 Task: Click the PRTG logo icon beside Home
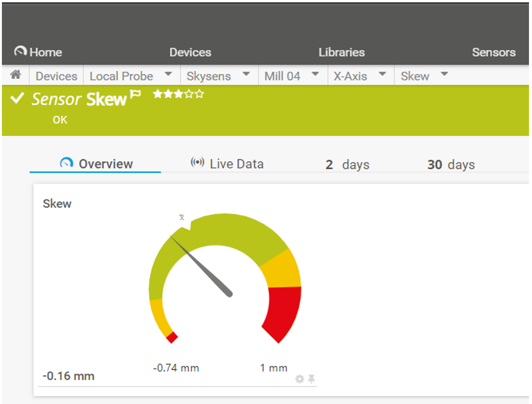tap(20, 51)
